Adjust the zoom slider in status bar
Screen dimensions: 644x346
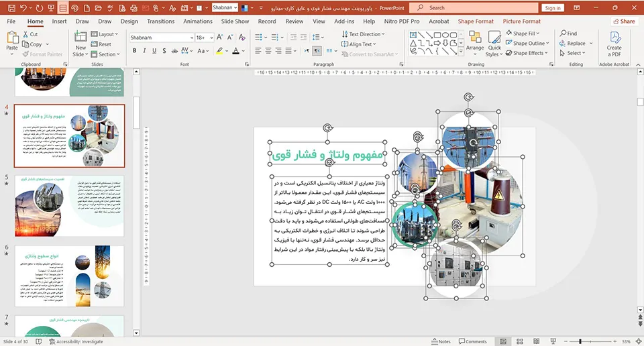(580, 341)
